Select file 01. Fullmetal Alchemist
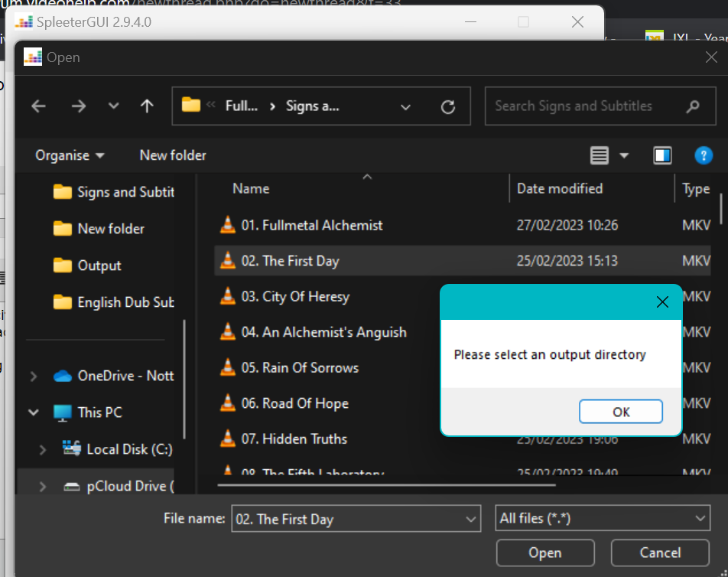Screen dimensions: 728x577 pos(462,225)
